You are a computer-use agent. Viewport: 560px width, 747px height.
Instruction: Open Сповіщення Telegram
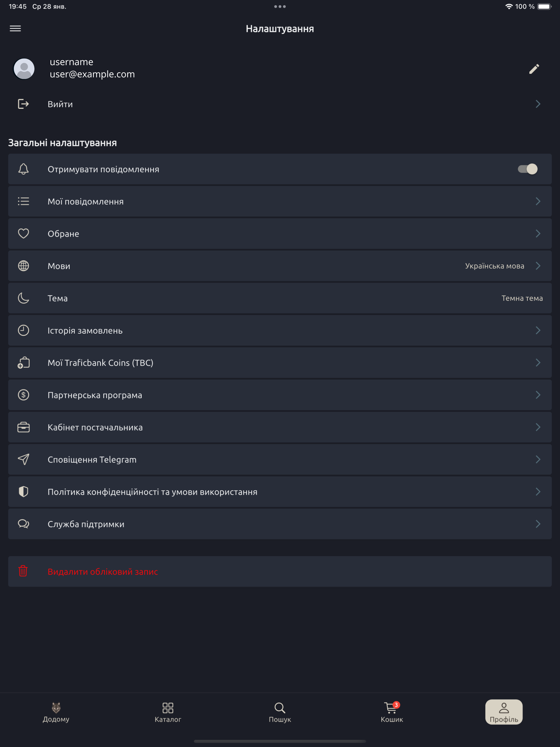[280, 459]
